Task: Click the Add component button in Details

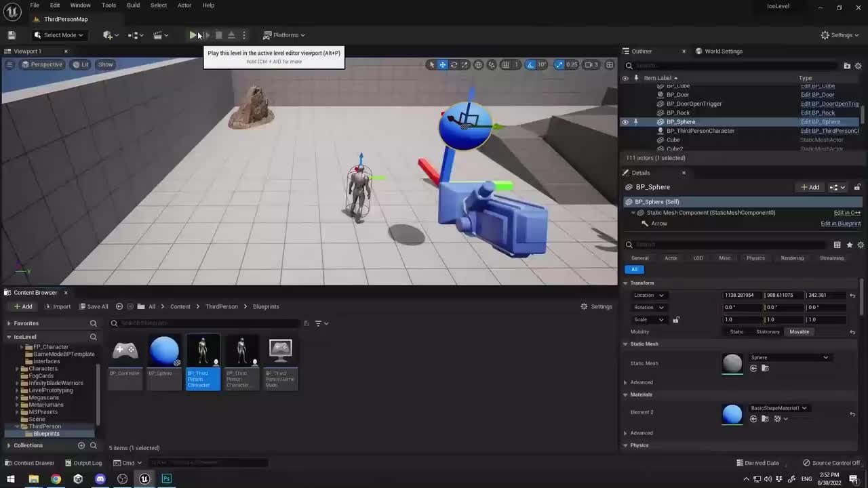Action: pyautogui.click(x=810, y=187)
